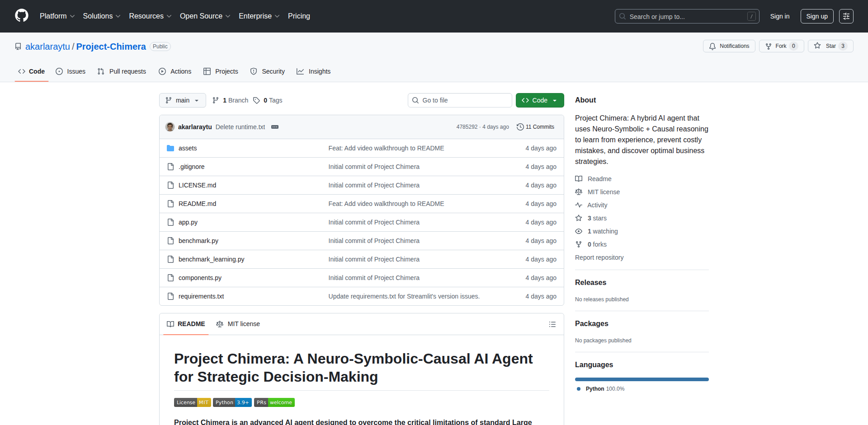This screenshot has height=425, width=868.
Task: Click the header command palette icon button
Action: tap(846, 16)
